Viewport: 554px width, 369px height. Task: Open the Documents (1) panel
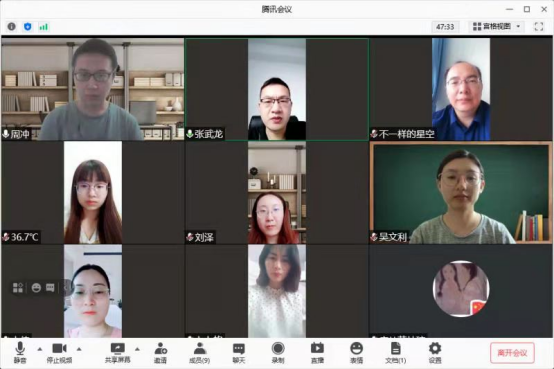coord(396,353)
